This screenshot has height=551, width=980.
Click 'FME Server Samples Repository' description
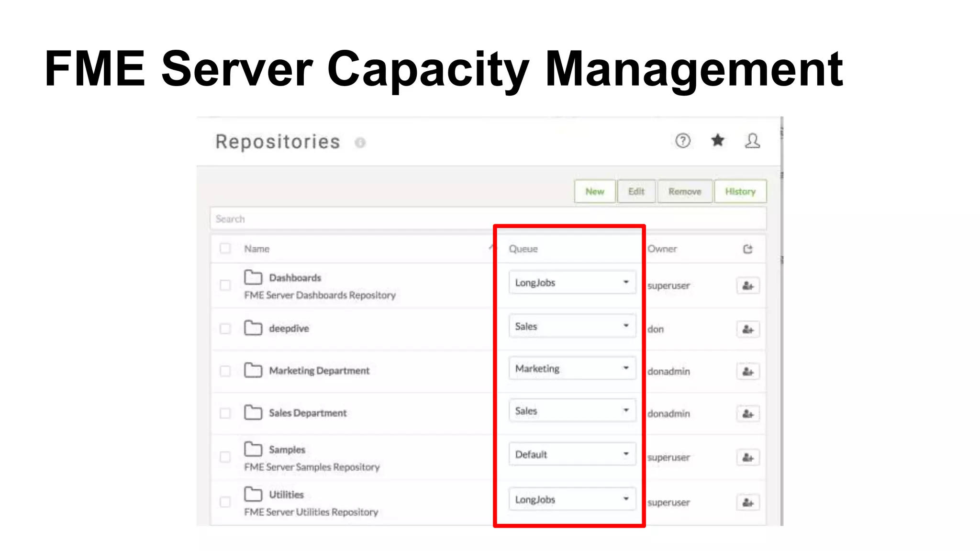pyautogui.click(x=312, y=467)
